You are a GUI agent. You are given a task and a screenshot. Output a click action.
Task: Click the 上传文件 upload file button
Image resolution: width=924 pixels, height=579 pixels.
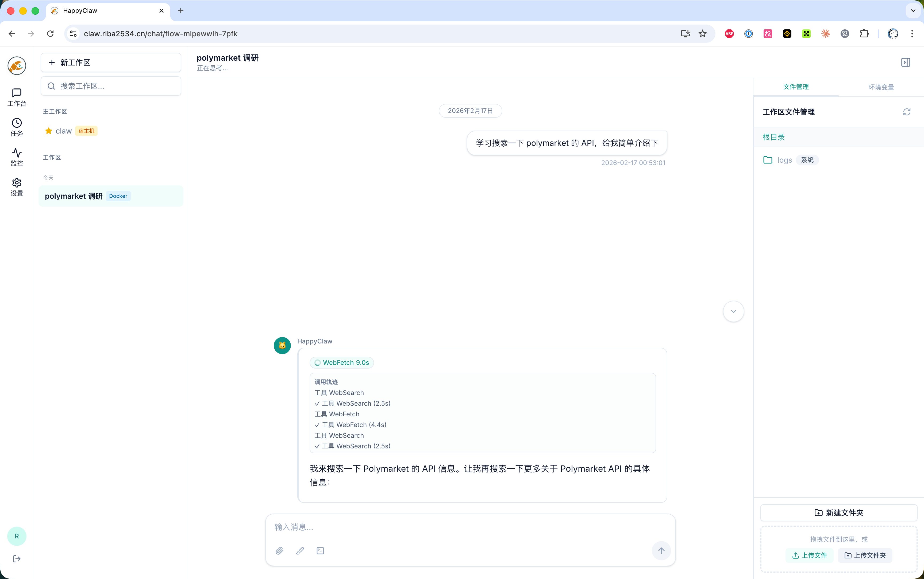click(809, 555)
